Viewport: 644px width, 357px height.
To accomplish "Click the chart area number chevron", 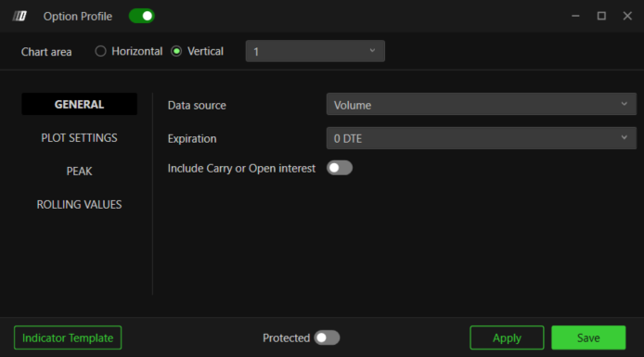I will (x=372, y=51).
